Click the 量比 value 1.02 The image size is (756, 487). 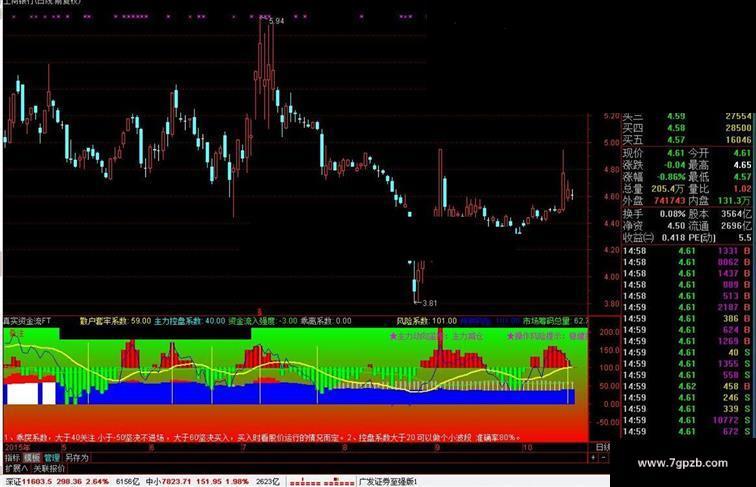(742, 189)
